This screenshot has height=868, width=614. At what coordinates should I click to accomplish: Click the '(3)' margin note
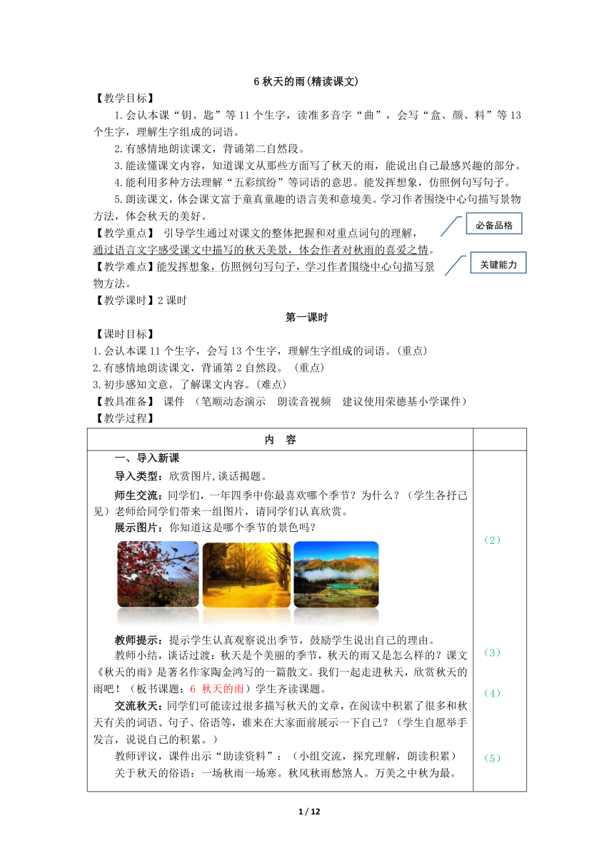[x=492, y=653]
